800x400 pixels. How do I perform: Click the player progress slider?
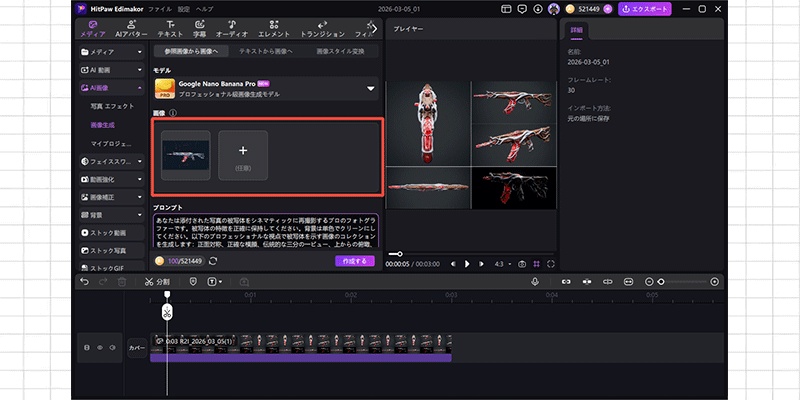pos(470,254)
